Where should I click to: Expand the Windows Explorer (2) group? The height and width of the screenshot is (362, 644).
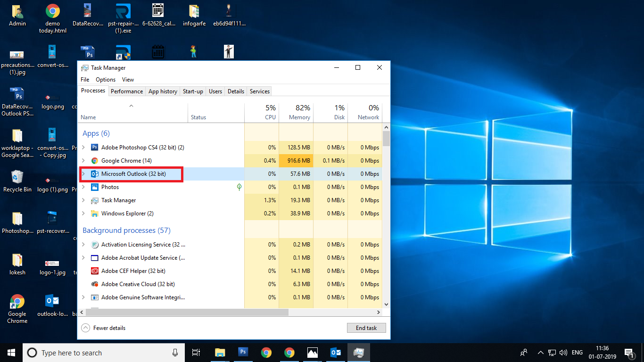point(83,214)
